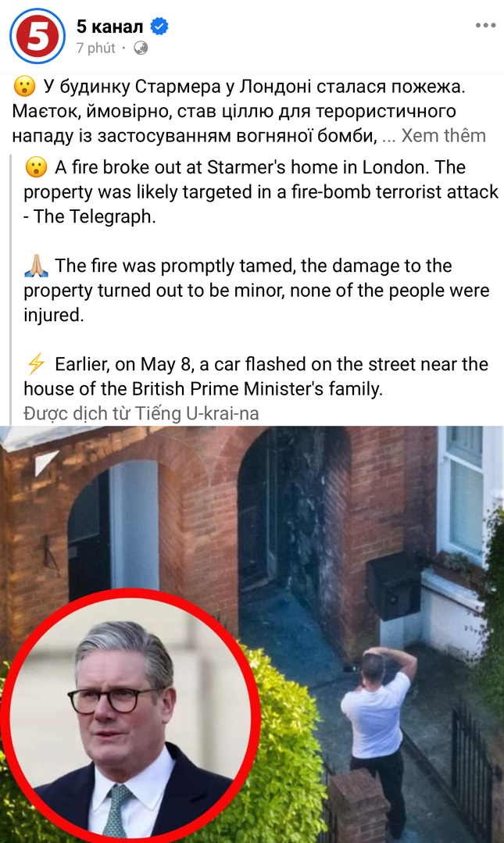The width and height of the screenshot is (504, 843).
Task: Click the translated paragraph mentioning The Telegraph
Action: coord(261,192)
